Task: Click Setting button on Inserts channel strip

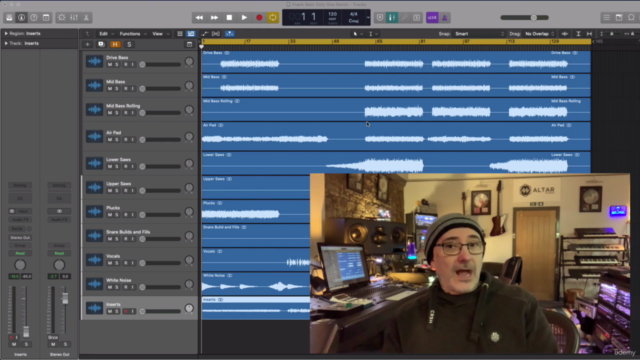Action: [20, 185]
